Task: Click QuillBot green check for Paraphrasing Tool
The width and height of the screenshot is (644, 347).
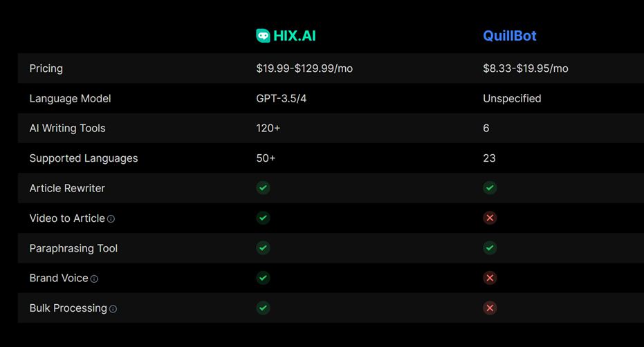Action: pyautogui.click(x=490, y=247)
